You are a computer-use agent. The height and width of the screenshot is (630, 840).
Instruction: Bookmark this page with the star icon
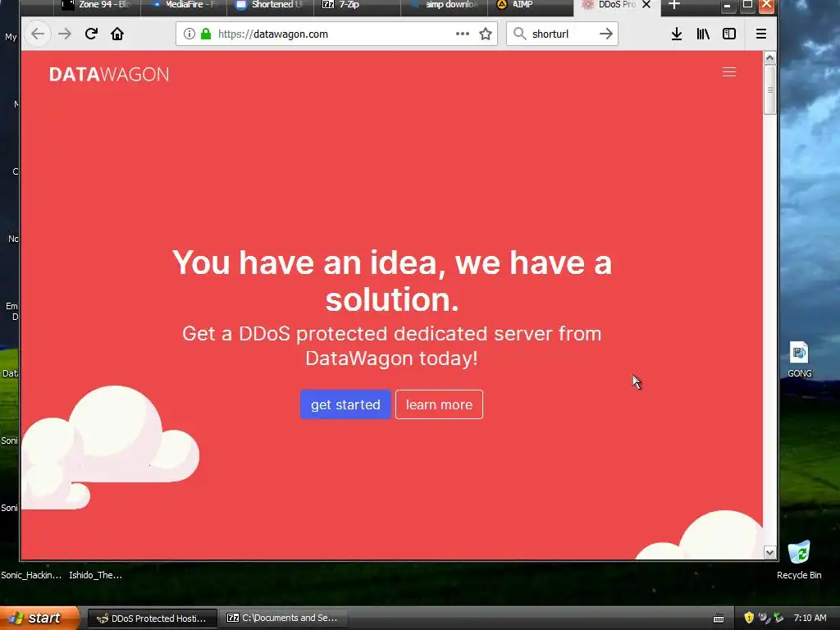(486, 34)
